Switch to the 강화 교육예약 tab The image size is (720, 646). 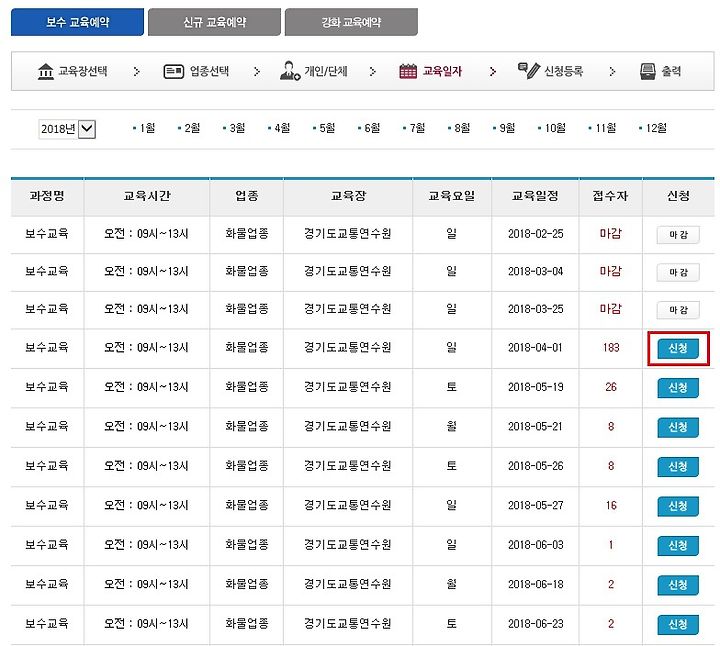click(351, 22)
